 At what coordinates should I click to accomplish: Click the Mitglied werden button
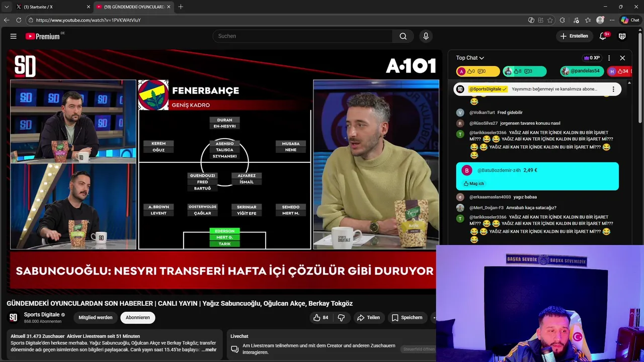(x=95, y=318)
